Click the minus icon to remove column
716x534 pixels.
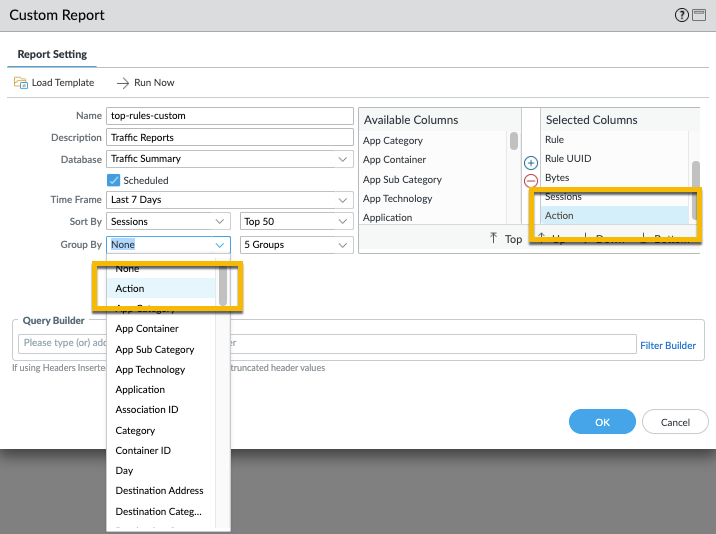pos(531,181)
